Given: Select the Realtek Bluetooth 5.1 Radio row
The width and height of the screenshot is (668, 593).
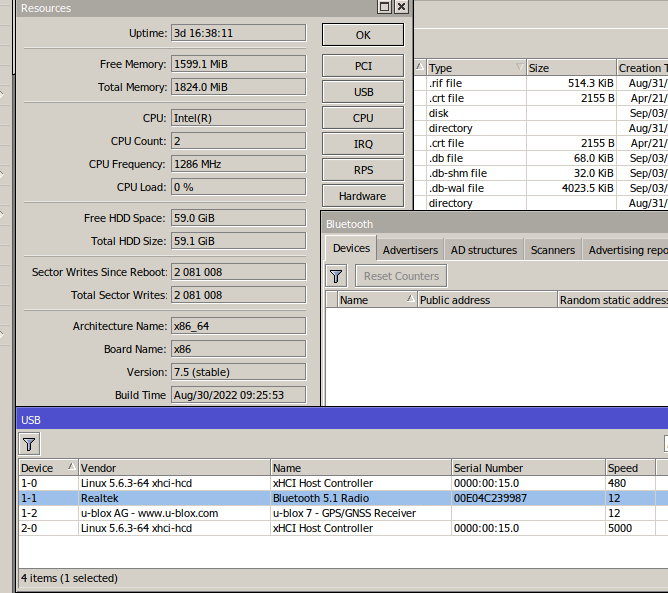Looking at the screenshot, I should pos(343,498).
